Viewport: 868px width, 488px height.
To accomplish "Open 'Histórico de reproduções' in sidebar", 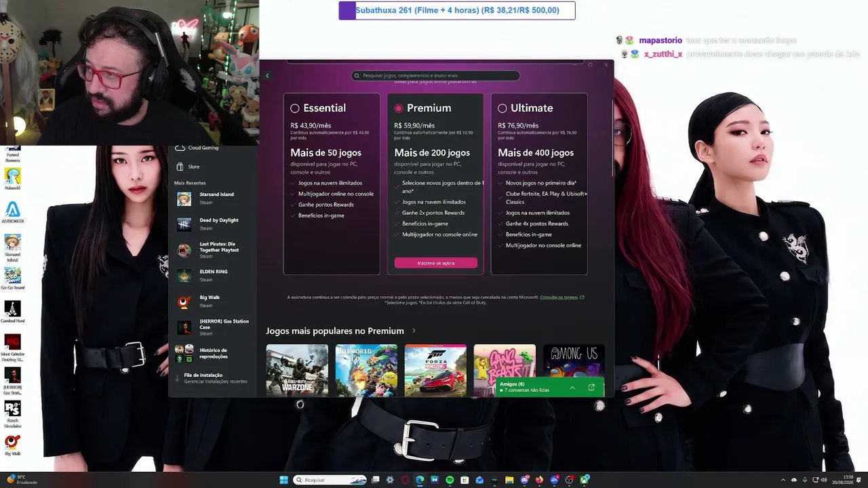I will 212,353.
